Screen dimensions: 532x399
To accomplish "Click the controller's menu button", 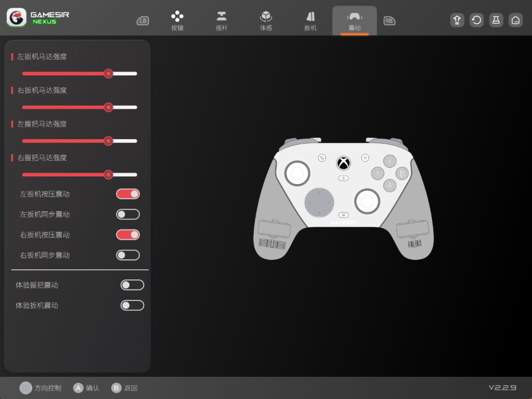I will point(365,158).
